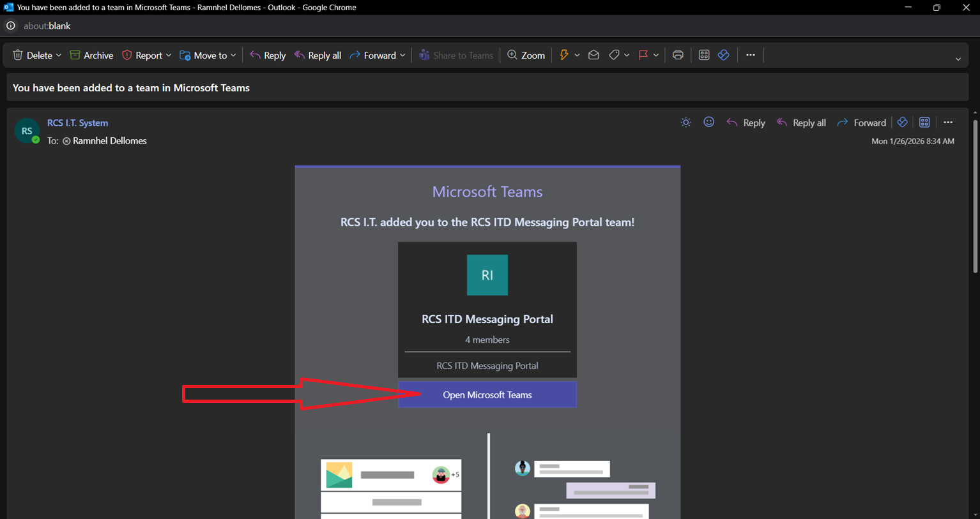Screen dimensions: 980x519
Task: Open the Forward dropdown arrow in toolbar
Action: [x=402, y=56]
